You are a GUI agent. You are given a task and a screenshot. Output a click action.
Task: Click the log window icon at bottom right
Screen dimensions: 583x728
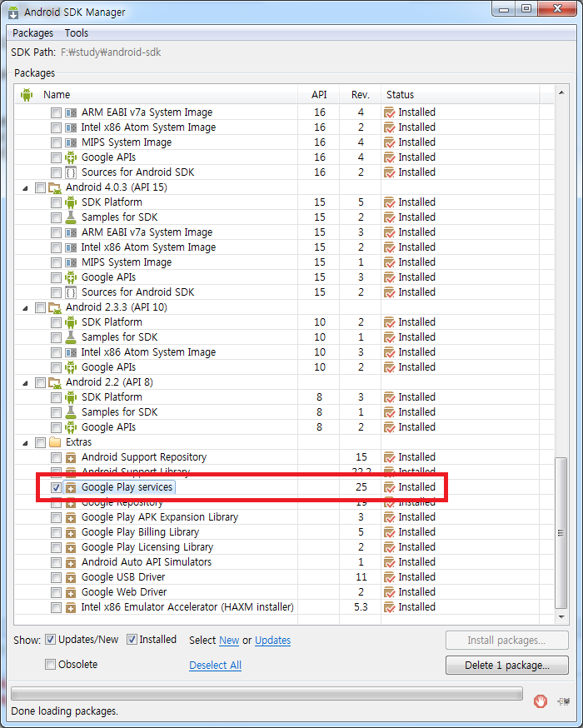tap(564, 701)
